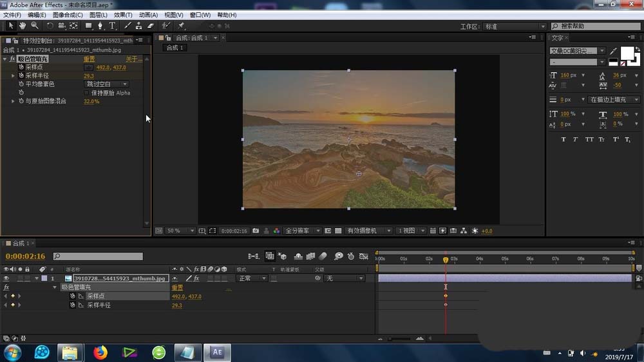
Task: Select the Clone Stamp tool
Action: pyautogui.click(x=138, y=26)
